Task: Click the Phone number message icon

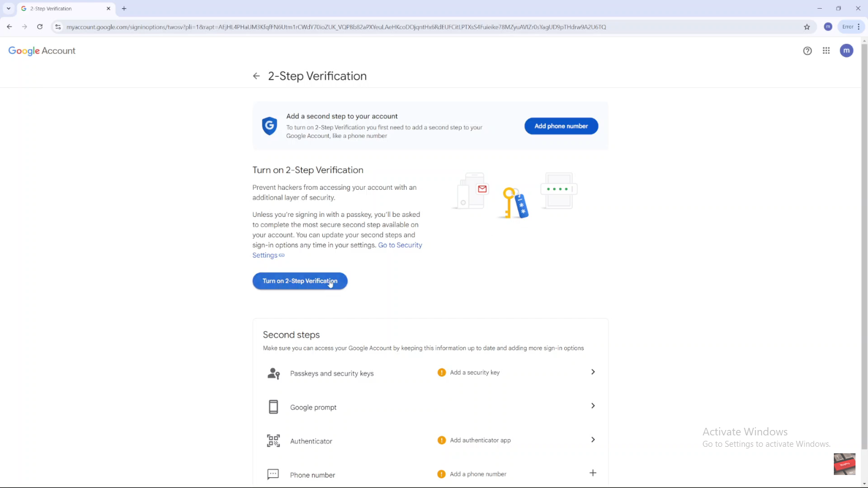Action: coord(273,474)
